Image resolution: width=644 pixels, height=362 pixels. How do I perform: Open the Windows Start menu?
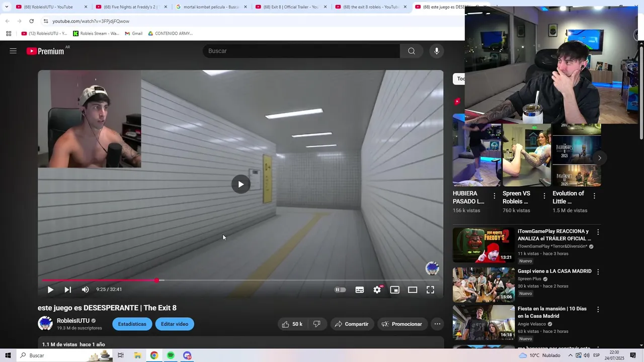tap(8, 355)
